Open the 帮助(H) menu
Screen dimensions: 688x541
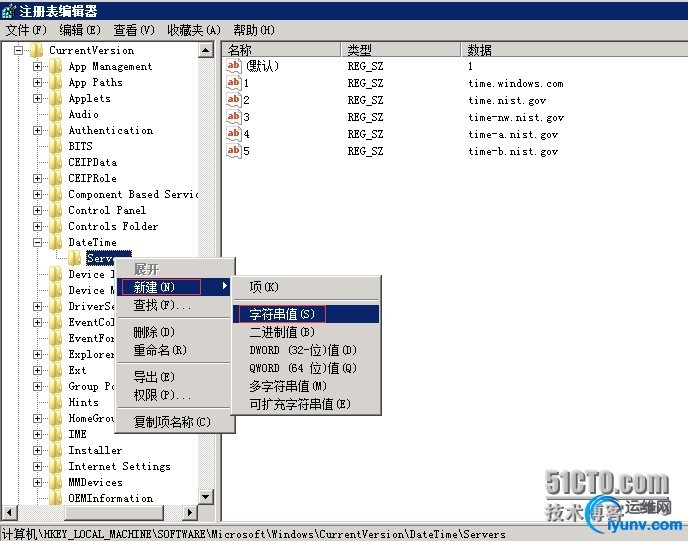pyautogui.click(x=254, y=30)
